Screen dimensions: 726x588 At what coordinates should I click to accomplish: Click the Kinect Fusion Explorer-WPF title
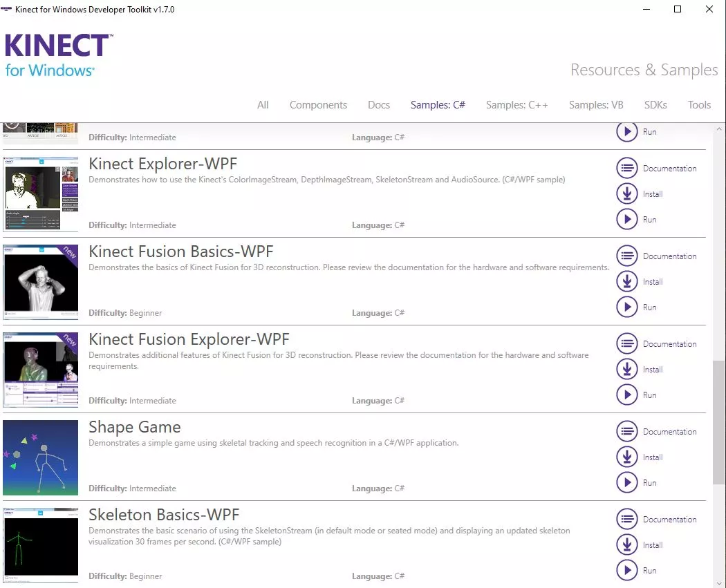click(x=189, y=339)
